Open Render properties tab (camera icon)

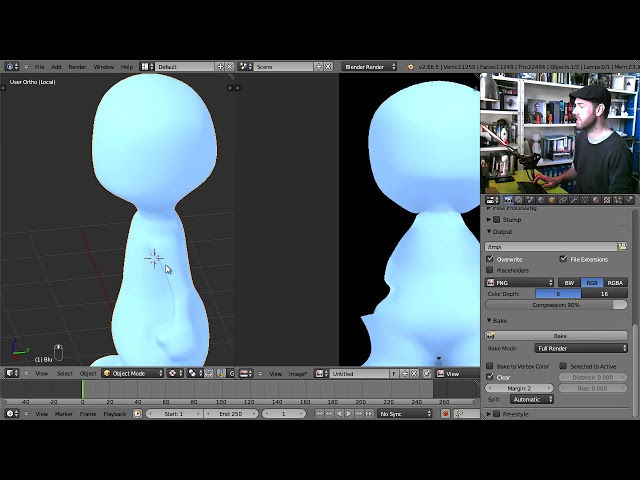(x=508, y=200)
